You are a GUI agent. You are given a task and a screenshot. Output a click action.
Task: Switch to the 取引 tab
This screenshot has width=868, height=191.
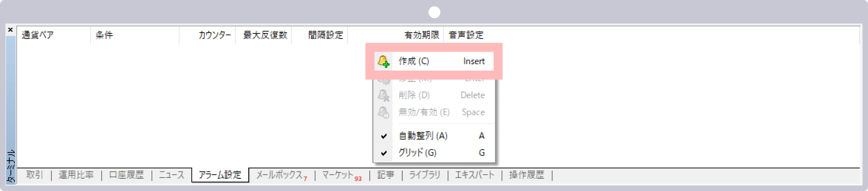[34, 175]
